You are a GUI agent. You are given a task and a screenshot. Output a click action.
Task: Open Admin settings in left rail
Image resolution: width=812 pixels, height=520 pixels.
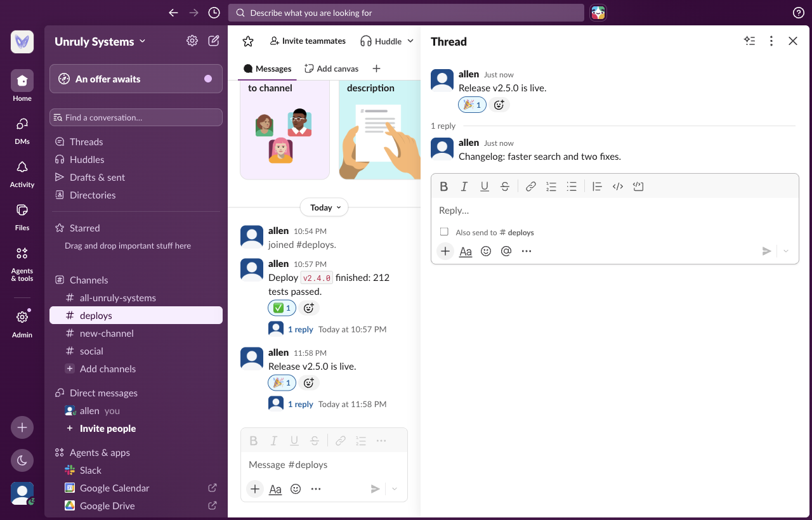(22, 323)
